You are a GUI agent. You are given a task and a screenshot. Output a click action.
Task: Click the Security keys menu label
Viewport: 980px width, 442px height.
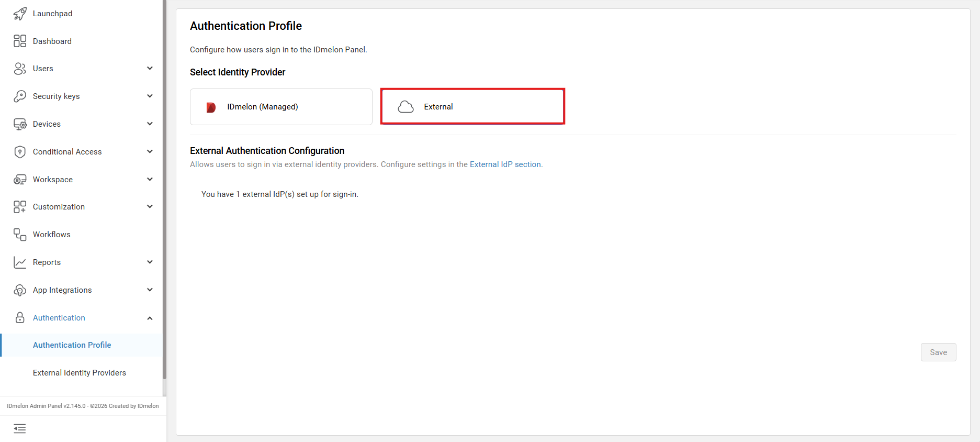[57, 96]
